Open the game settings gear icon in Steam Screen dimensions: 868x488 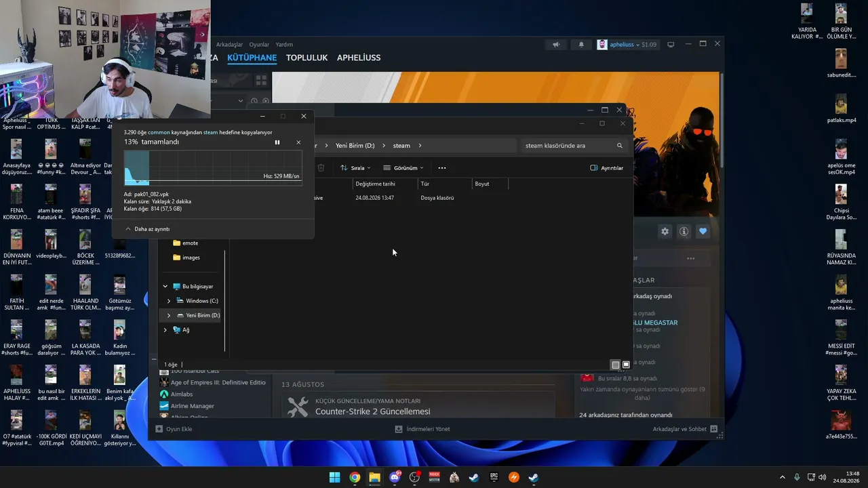[x=665, y=231]
